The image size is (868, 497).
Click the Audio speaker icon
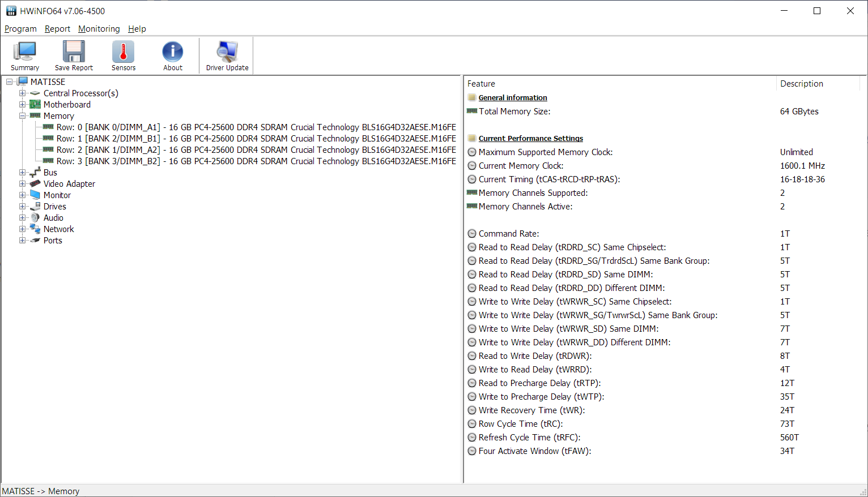coord(35,217)
